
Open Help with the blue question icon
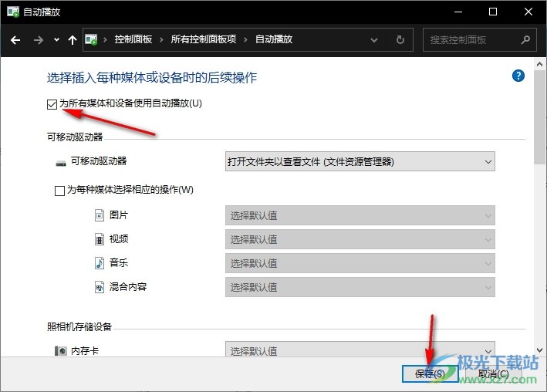pos(518,76)
